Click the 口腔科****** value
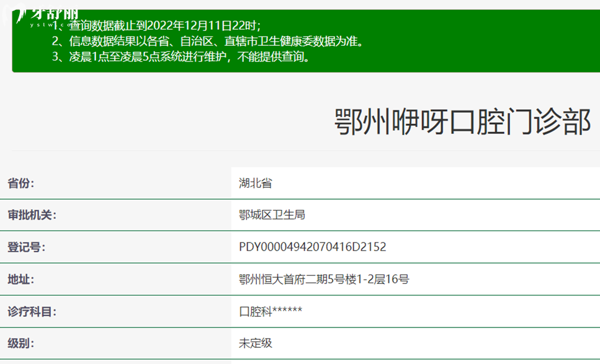 (271, 312)
